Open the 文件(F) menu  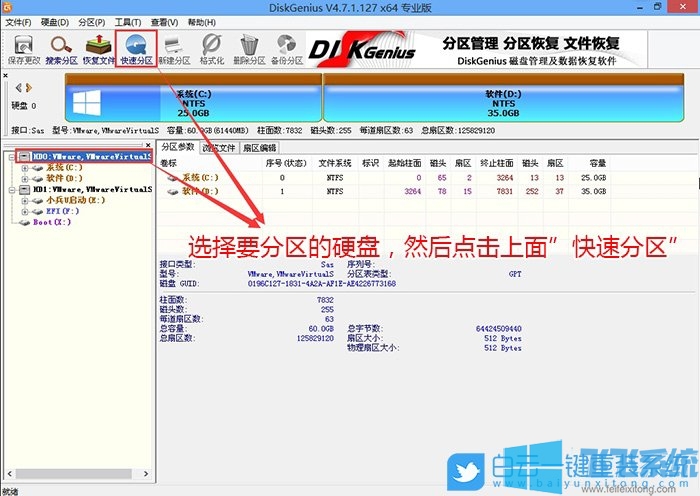click(18, 22)
